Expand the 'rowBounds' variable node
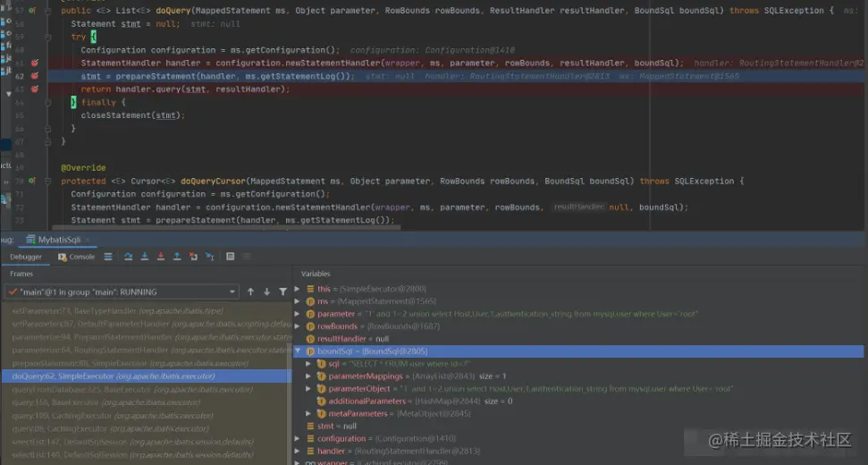 coord(298,326)
